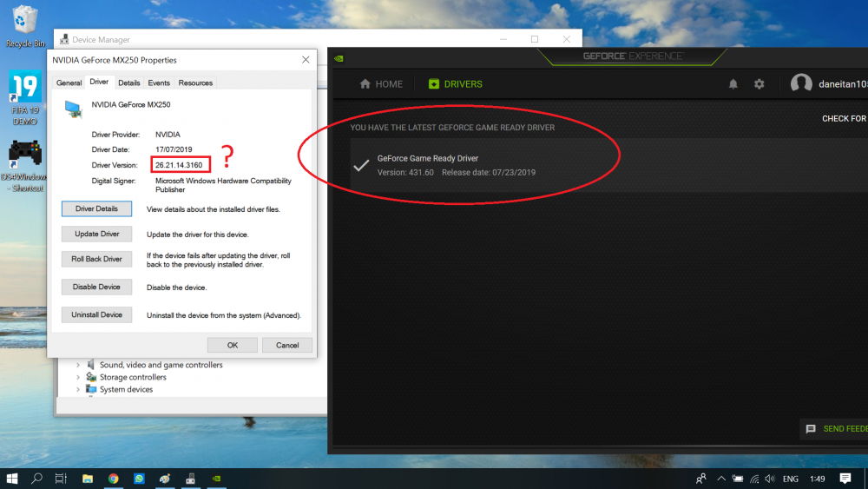Click 'Version: 431.60' text in GeForce Experience
868x489 pixels.
[x=405, y=172]
